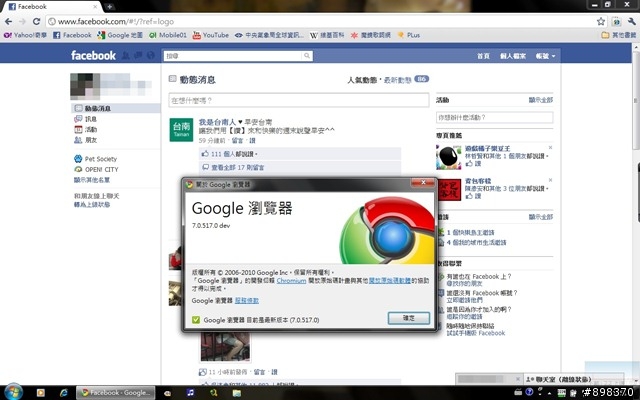Switch to 最新動態 feed

[398, 80]
